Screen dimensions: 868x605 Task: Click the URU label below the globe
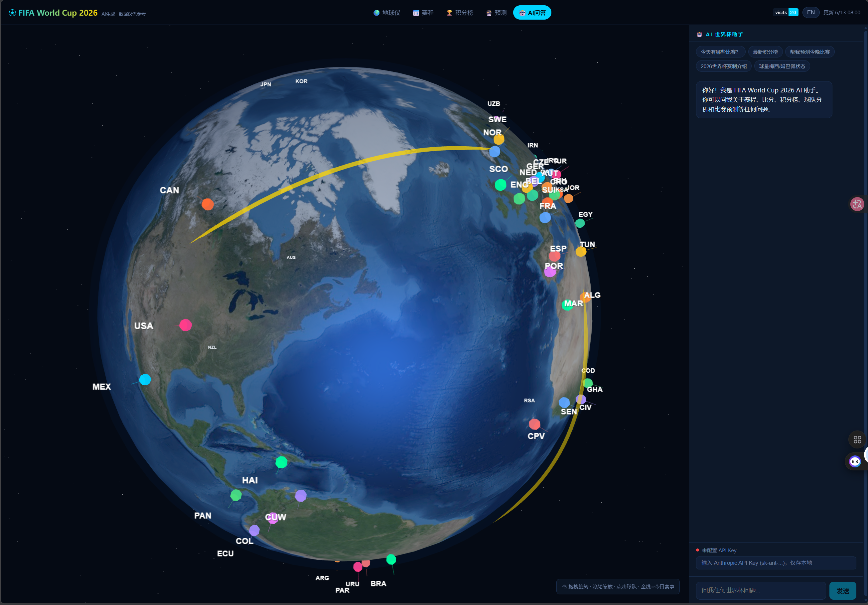click(x=352, y=584)
